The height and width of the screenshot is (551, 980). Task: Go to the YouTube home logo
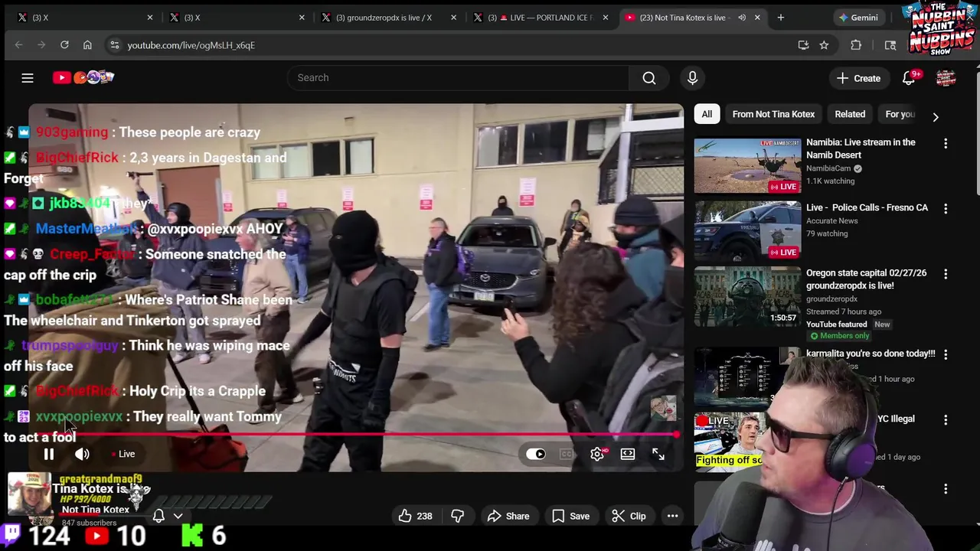click(83, 77)
